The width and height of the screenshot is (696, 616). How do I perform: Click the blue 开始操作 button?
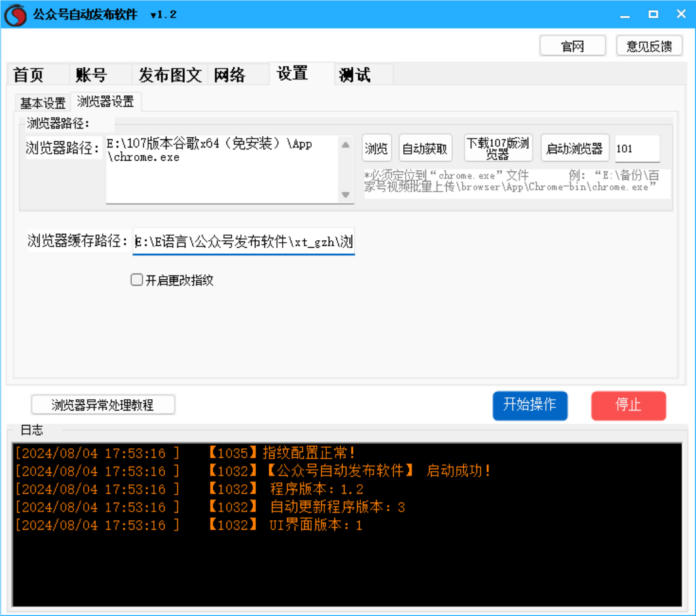530,405
